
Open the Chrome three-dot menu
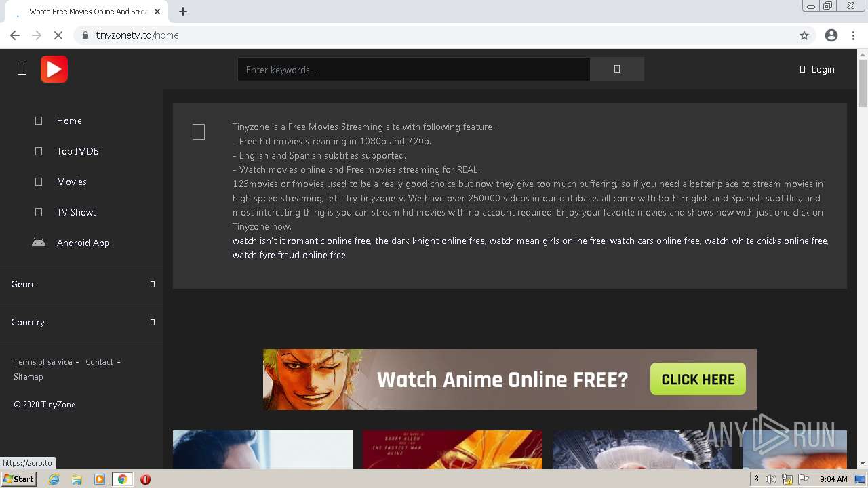(854, 35)
